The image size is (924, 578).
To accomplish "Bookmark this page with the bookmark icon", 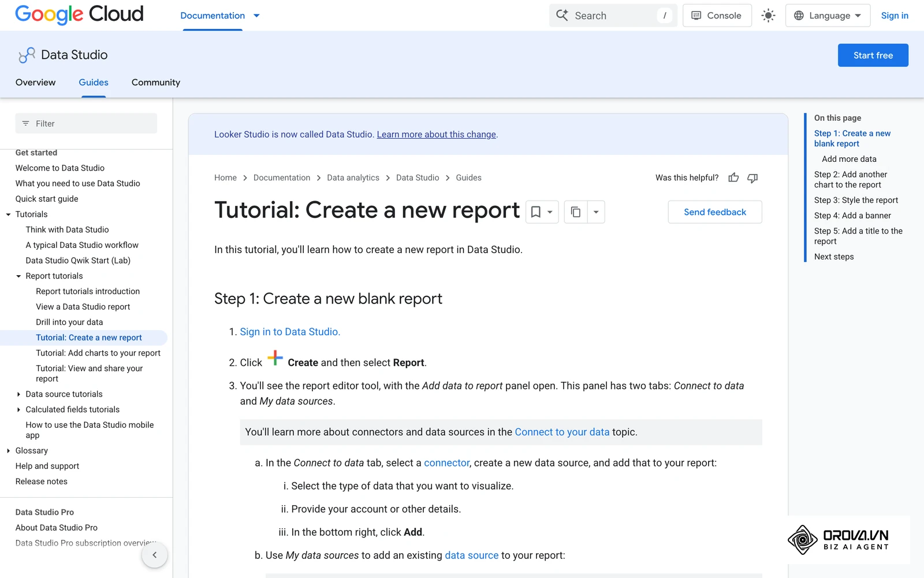I will tap(536, 212).
